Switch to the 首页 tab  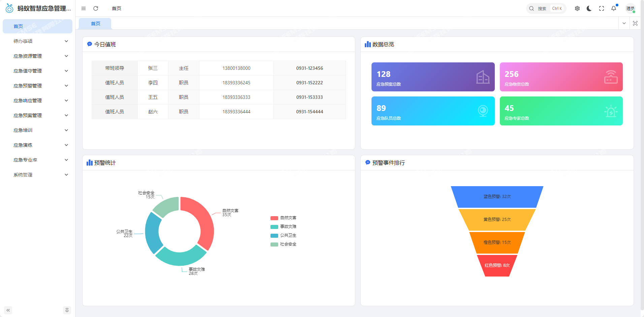click(x=96, y=24)
